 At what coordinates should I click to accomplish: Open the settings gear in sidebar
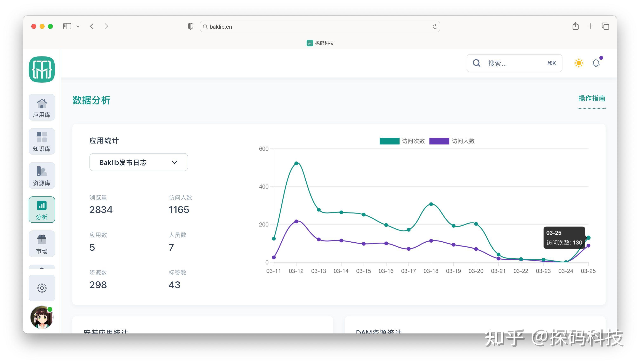(42, 288)
